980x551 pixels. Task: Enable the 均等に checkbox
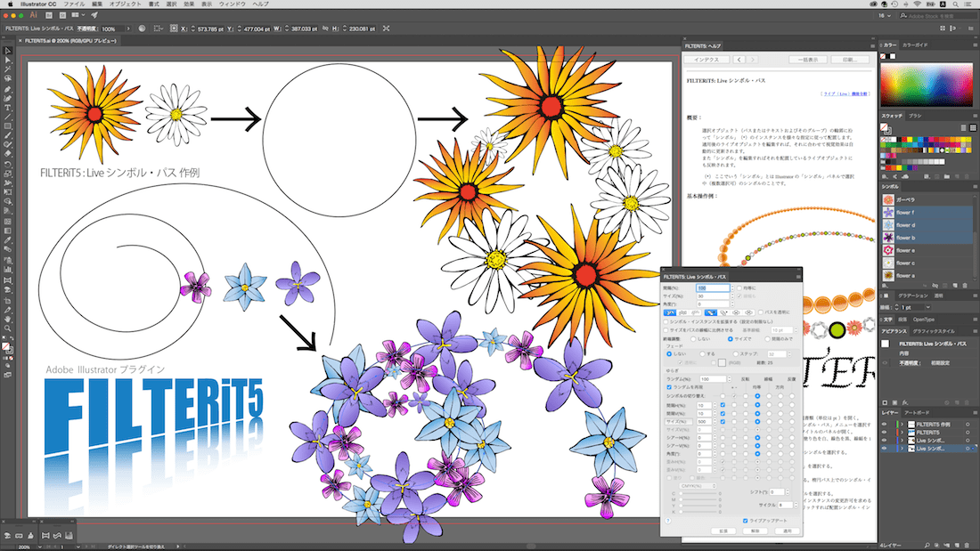coord(739,288)
